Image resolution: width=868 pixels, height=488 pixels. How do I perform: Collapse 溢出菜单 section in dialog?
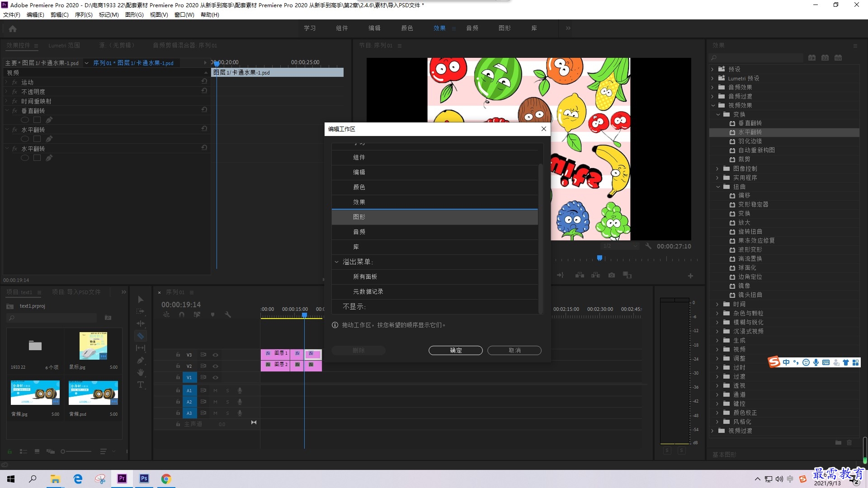point(336,262)
